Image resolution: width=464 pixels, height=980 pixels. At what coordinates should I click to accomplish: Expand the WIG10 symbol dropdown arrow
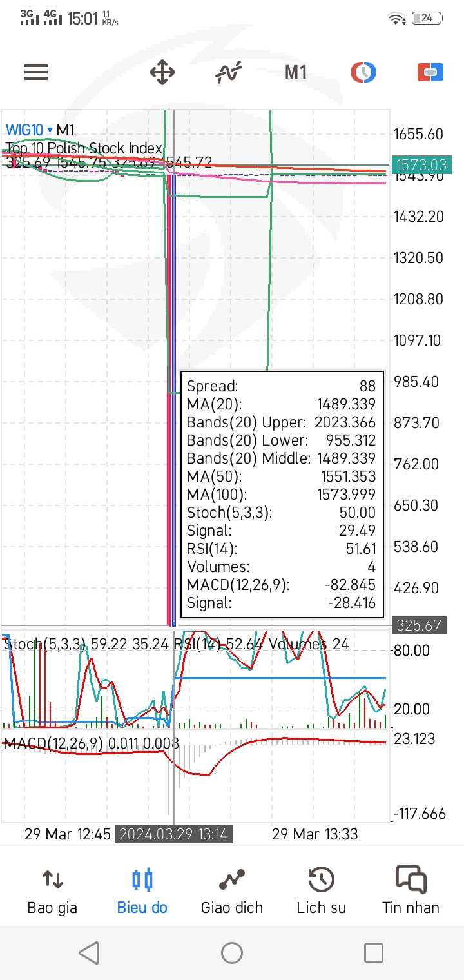[50, 130]
